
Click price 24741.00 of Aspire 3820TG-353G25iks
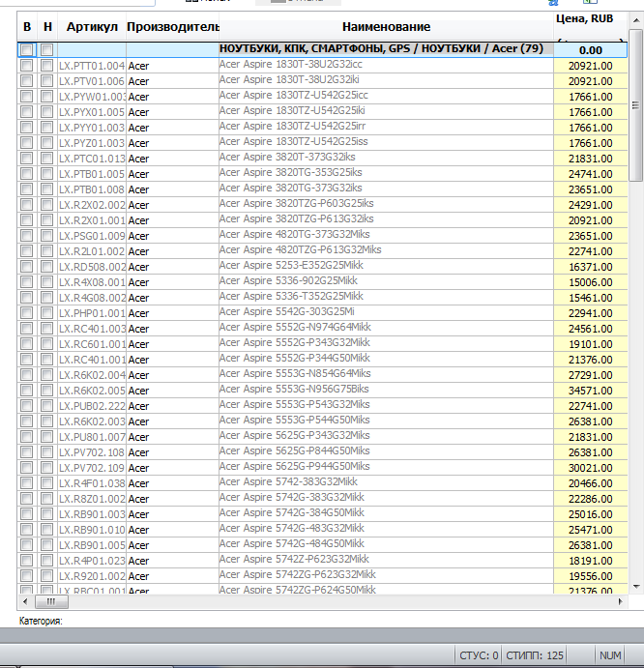point(590,174)
